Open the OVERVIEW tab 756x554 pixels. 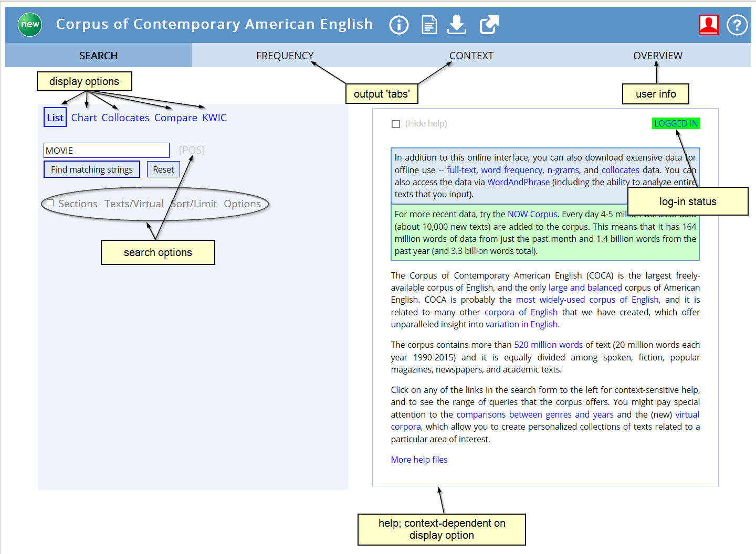point(657,56)
